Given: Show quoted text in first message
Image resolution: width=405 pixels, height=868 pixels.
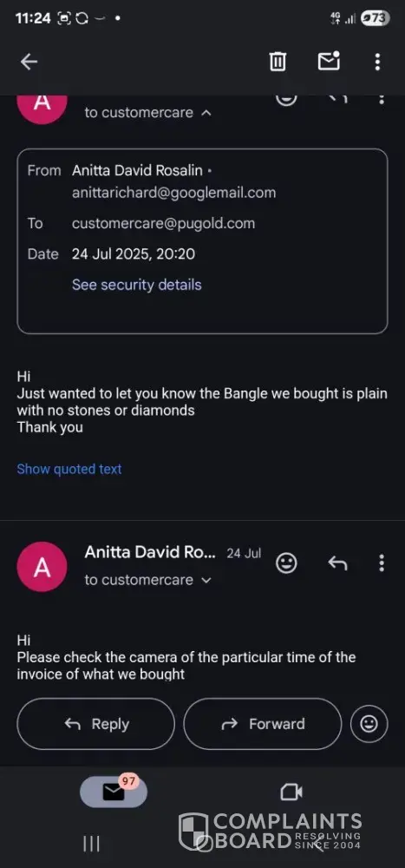Looking at the screenshot, I should (x=69, y=469).
